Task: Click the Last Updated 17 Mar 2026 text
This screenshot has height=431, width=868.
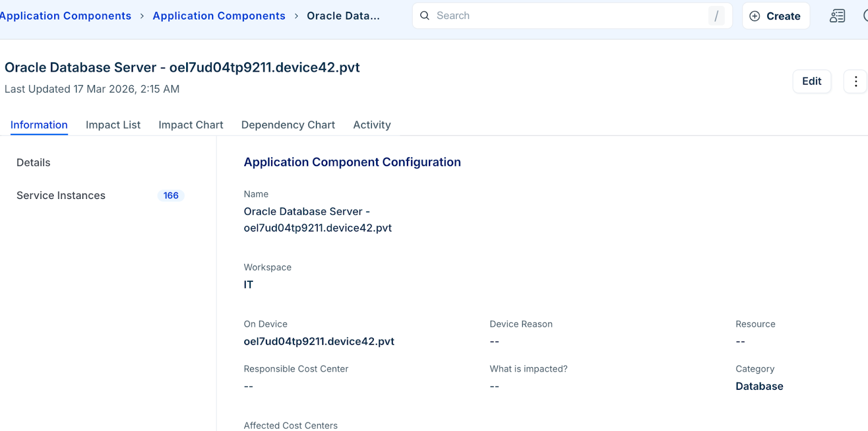Action: [x=92, y=89]
